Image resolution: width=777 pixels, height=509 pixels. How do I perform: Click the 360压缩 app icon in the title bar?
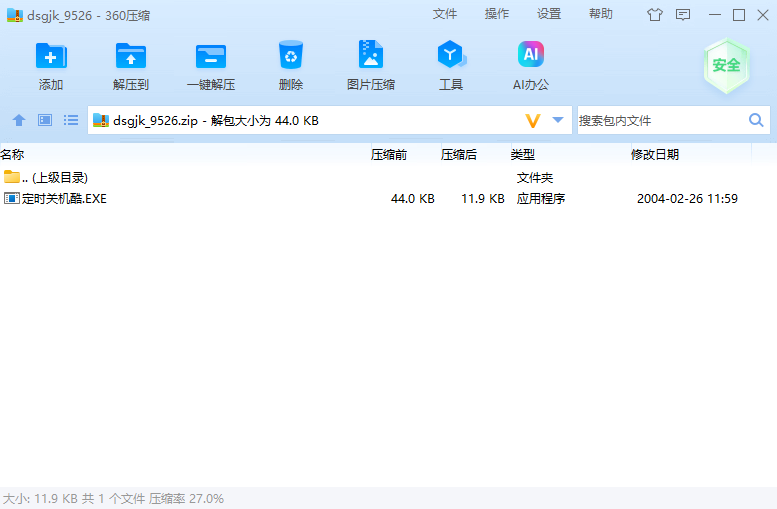click(x=15, y=15)
